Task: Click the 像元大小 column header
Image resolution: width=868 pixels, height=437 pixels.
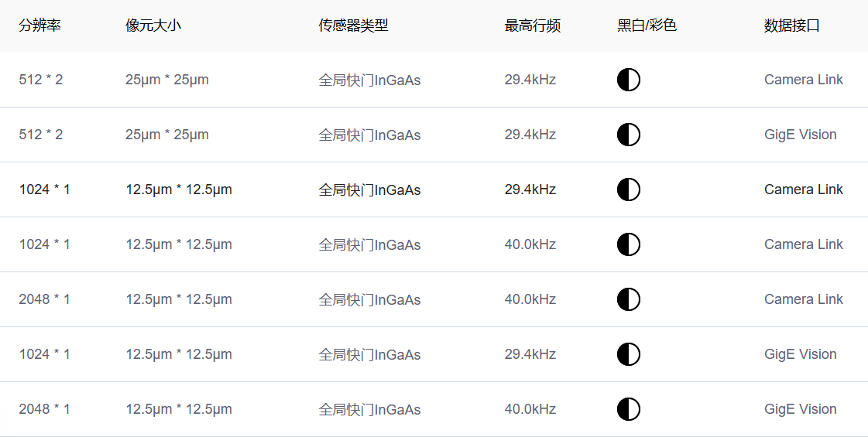Action: (153, 26)
